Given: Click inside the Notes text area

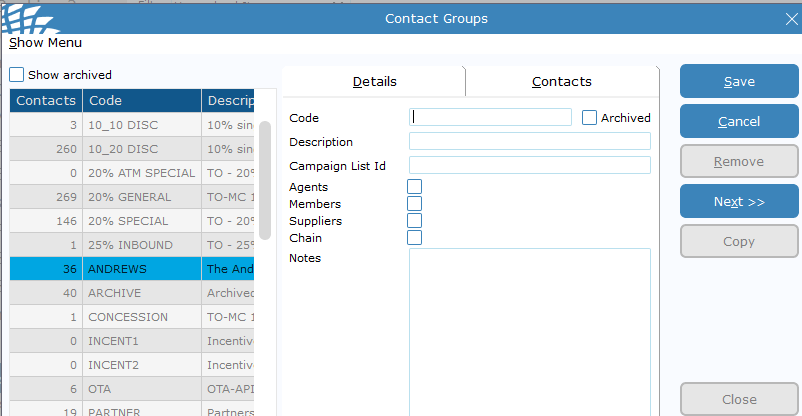Looking at the screenshot, I should pyautogui.click(x=529, y=330).
